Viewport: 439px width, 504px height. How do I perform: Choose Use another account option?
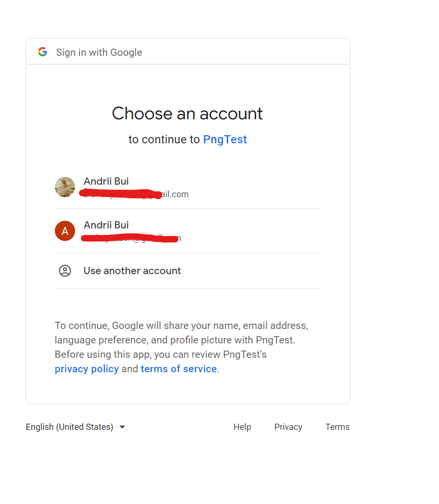pyautogui.click(x=188, y=271)
